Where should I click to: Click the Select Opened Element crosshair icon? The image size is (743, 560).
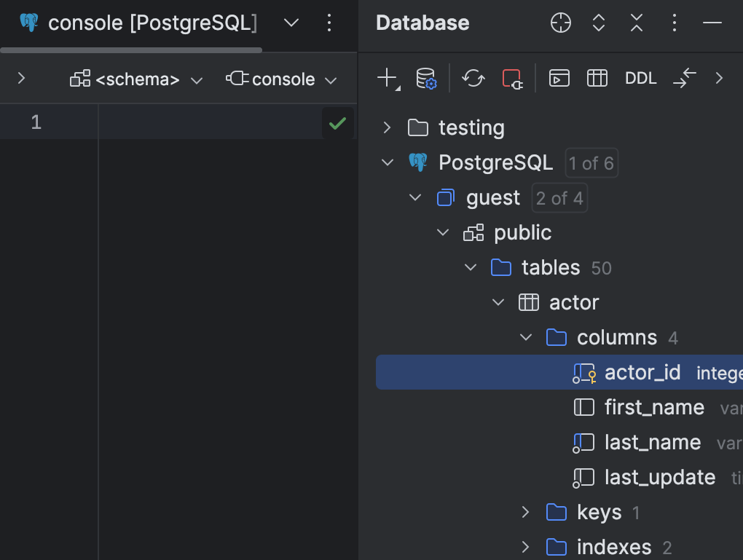[x=560, y=23]
